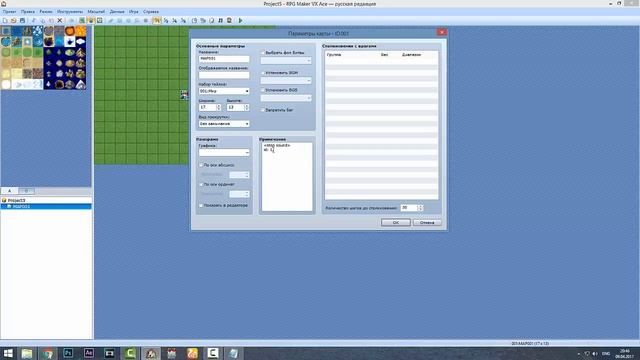Select the Flood Fill tool
Viewport: 640px width, 360px height.
click(137, 20)
